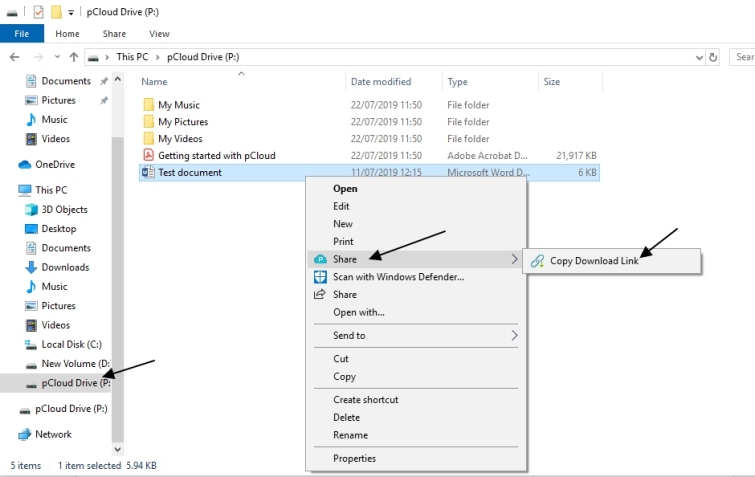Sort by Date modified column header
Screen dimensions: 755x477
pyautogui.click(x=393, y=81)
